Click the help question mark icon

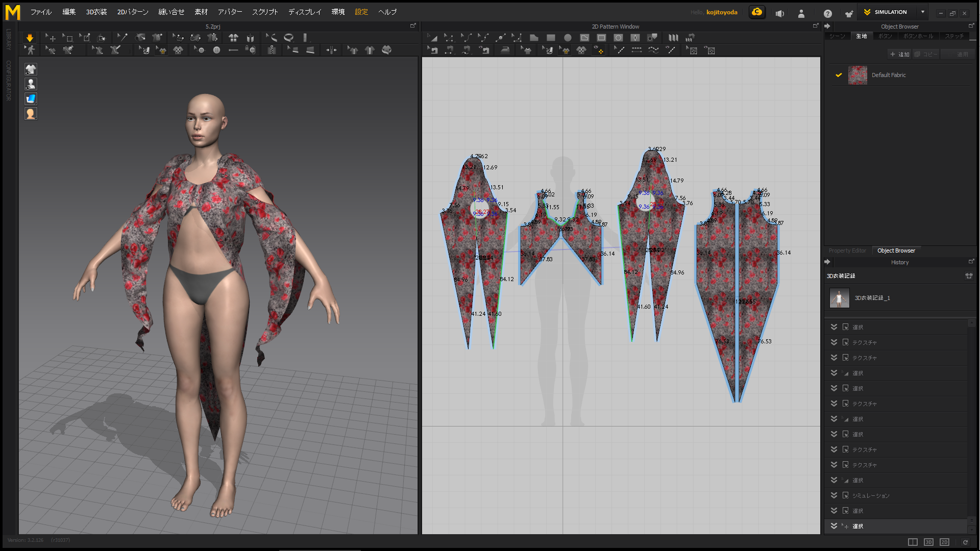827,14
